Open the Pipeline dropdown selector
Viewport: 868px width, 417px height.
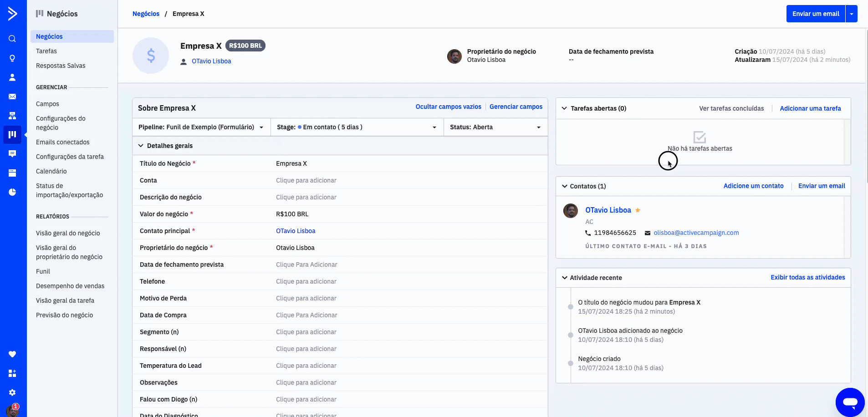pos(201,127)
